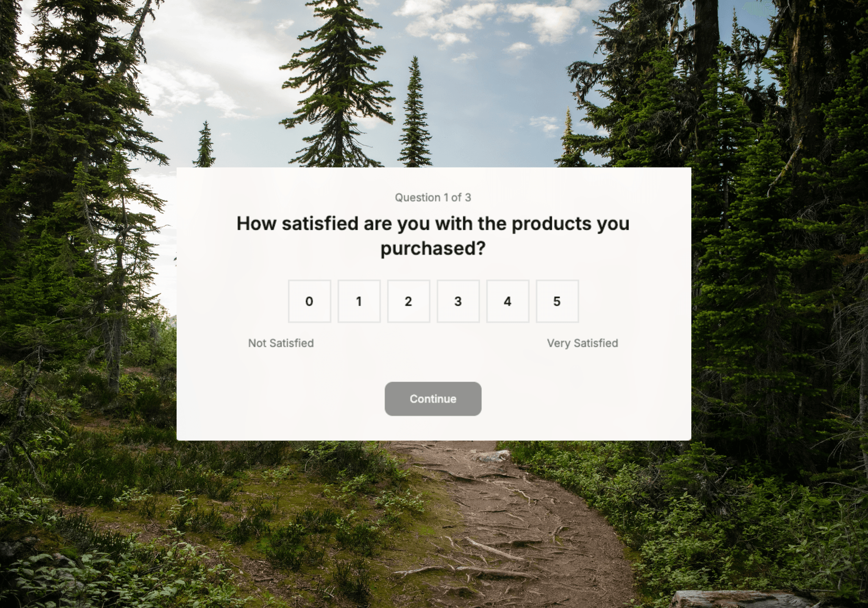Click the white clouds in the sky
The width and height of the screenshot is (868, 608).
point(487,21)
